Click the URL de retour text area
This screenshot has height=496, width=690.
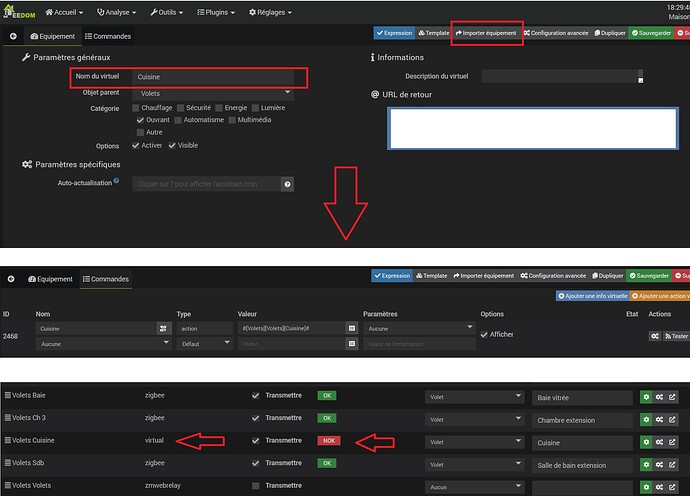533,129
